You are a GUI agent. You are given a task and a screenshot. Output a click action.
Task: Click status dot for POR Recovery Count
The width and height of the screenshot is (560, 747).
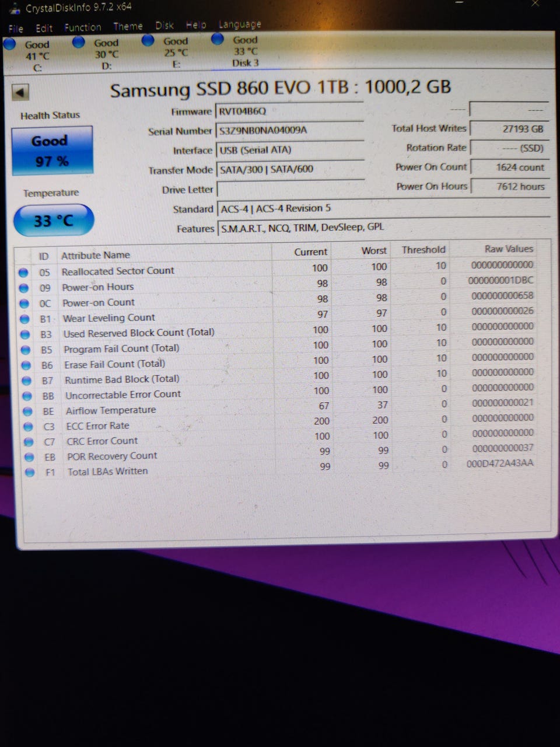(30, 458)
